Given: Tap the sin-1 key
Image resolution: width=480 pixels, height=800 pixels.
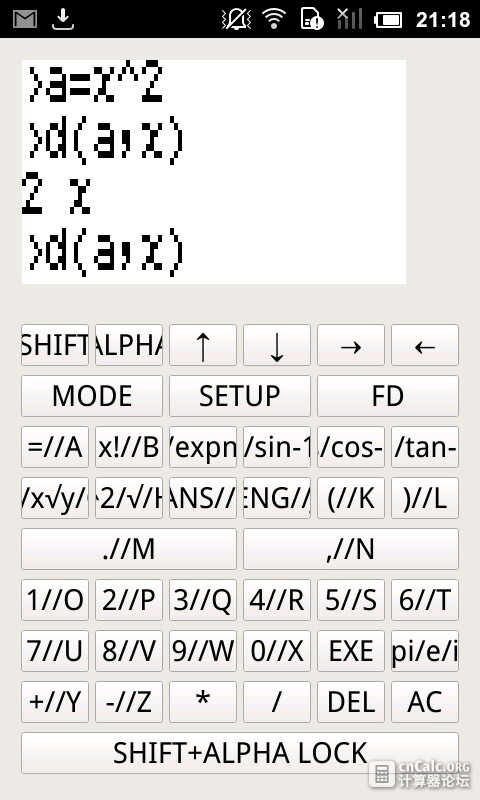Looking at the screenshot, I should (x=277, y=447).
